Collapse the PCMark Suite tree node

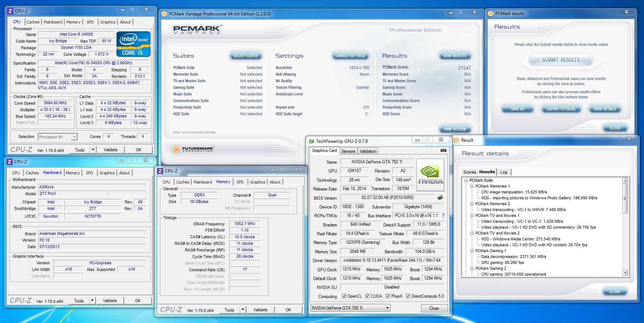pos(466,180)
